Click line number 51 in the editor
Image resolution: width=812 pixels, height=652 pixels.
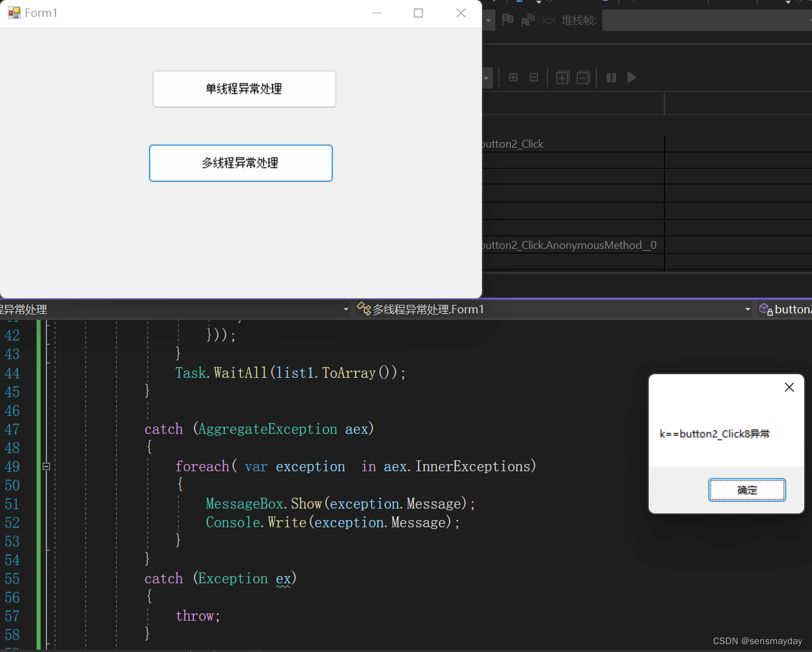point(12,504)
